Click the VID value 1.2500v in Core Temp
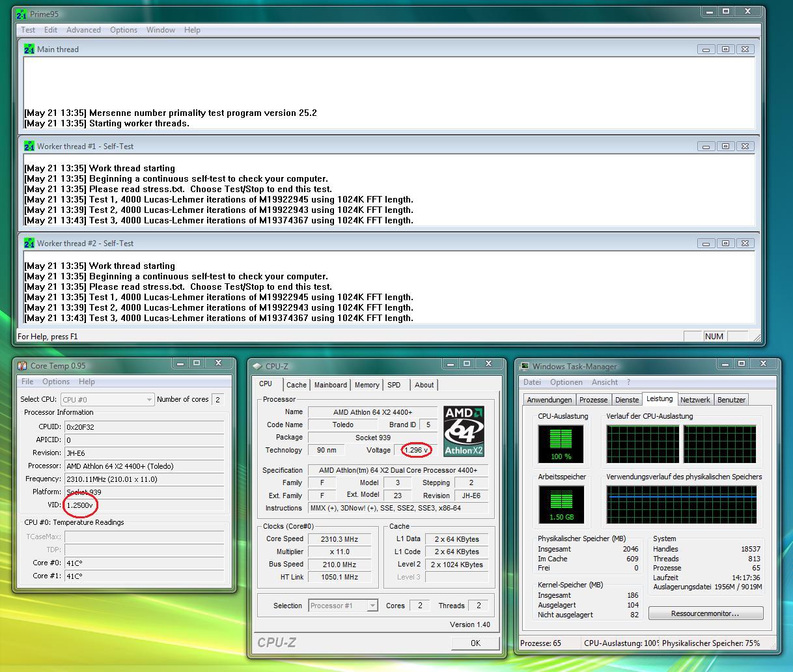 (x=80, y=505)
